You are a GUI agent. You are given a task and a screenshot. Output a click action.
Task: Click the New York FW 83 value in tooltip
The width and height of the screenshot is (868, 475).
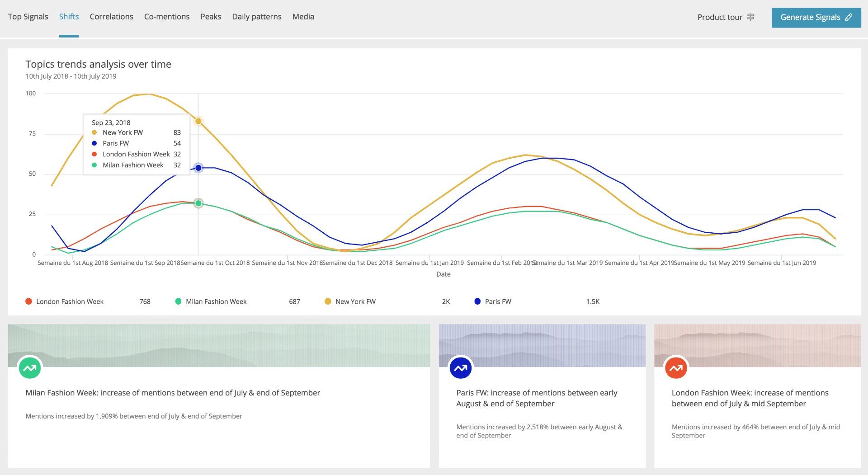177,132
